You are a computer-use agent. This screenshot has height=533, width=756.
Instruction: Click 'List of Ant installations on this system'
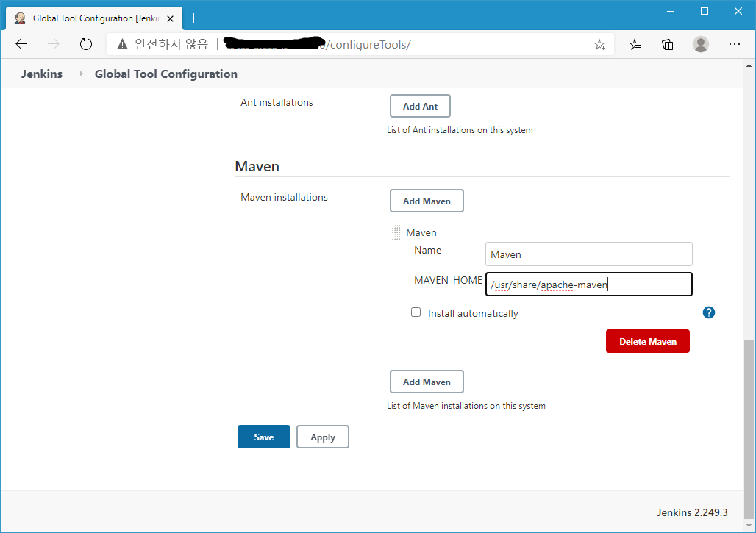(x=460, y=130)
